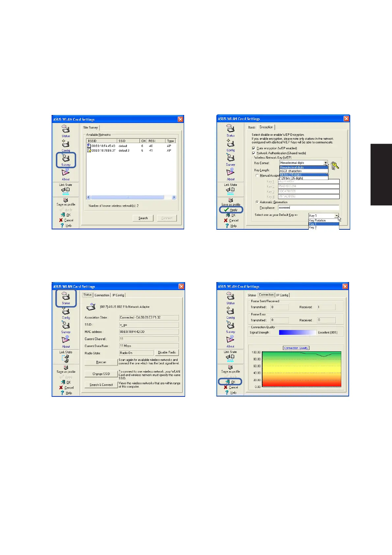Open Config icon in Encryption window sidebar
Image resolution: width=392 pixels, height=555 pixels.
point(230,143)
